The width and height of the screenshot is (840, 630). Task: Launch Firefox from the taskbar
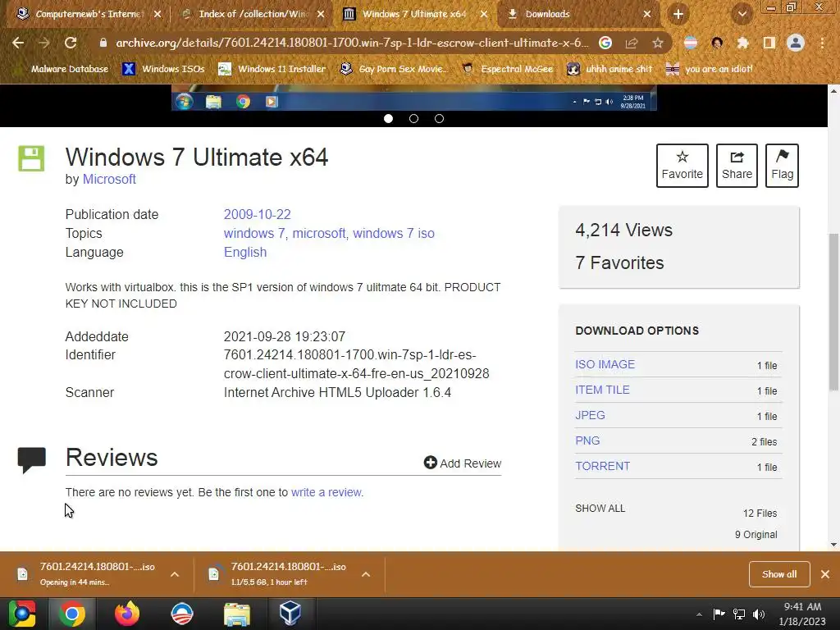click(x=127, y=614)
